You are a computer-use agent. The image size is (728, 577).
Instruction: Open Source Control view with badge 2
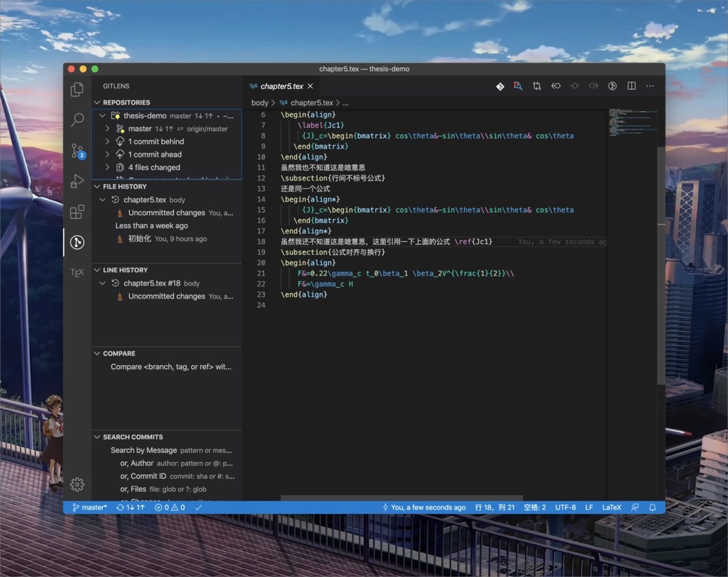[77, 150]
